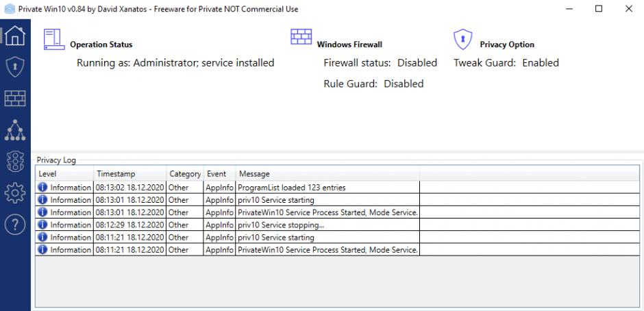Click the app icon in title bar
This screenshot has width=644, height=311.
point(10,9)
